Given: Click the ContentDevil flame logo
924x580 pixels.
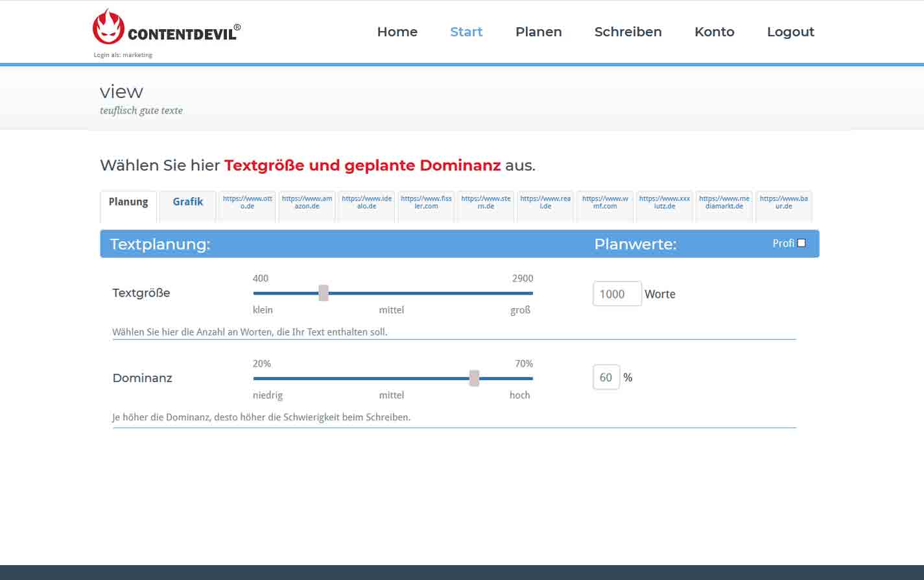Looking at the screenshot, I should click(108, 28).
